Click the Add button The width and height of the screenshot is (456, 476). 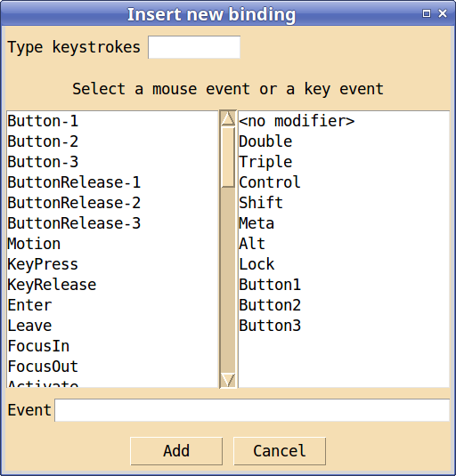point(176,451)
